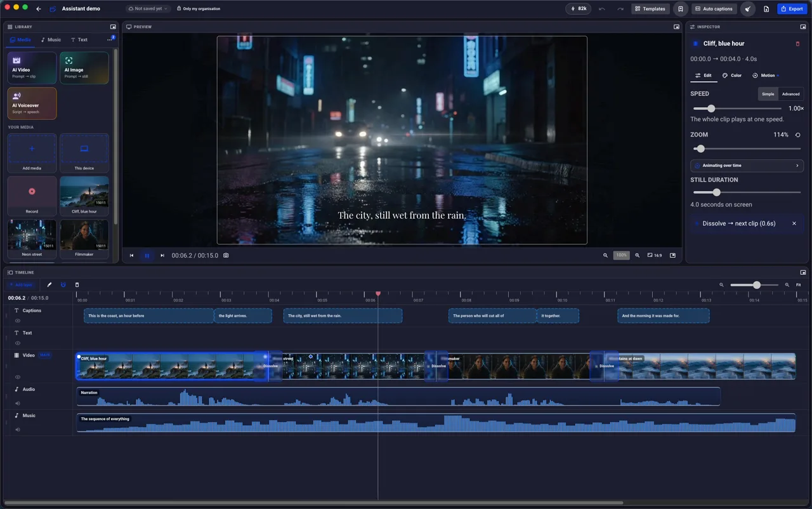
Task: Click the brush icon next to Auto captions
Action: click(748, 9)
